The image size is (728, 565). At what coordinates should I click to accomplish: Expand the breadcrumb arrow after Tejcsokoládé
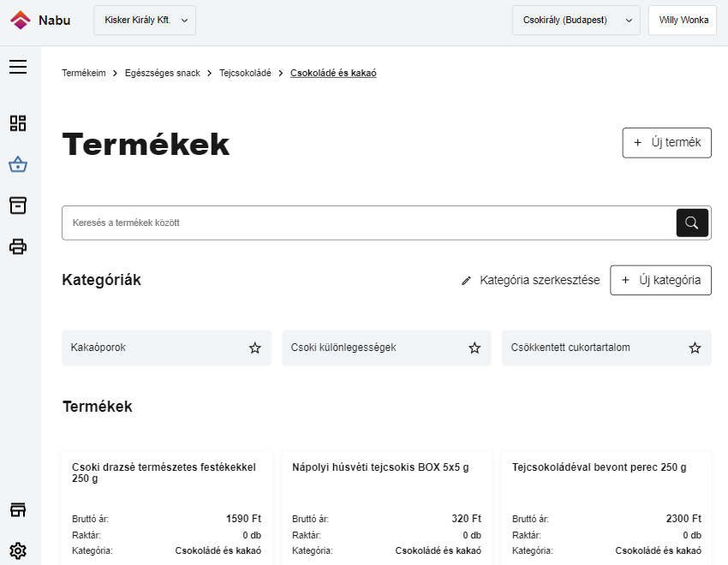pyautogui.click(x=279, y=73)
